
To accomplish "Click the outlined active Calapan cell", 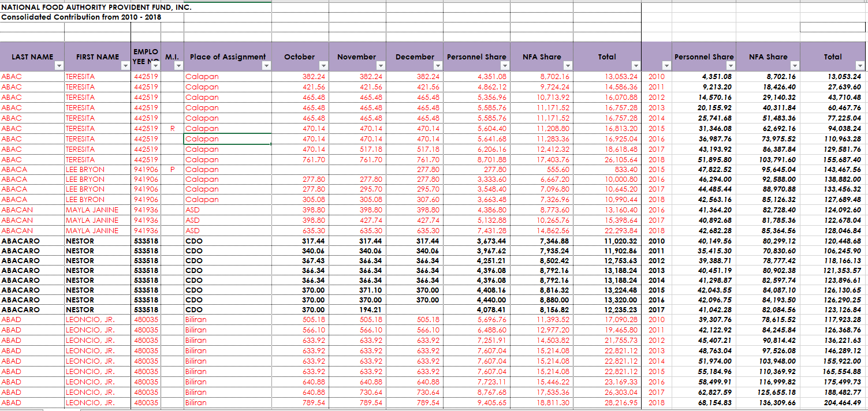I will (228, 139).
